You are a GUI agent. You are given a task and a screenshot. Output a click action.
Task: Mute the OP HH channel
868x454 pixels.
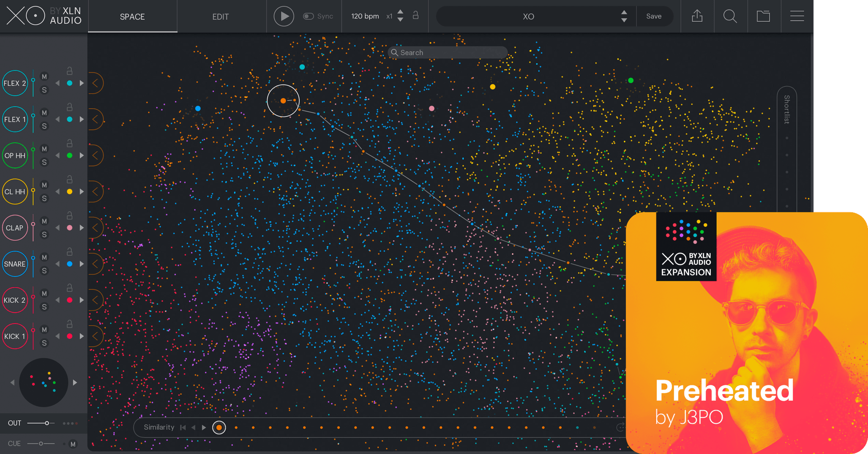[x=44, y=149]
